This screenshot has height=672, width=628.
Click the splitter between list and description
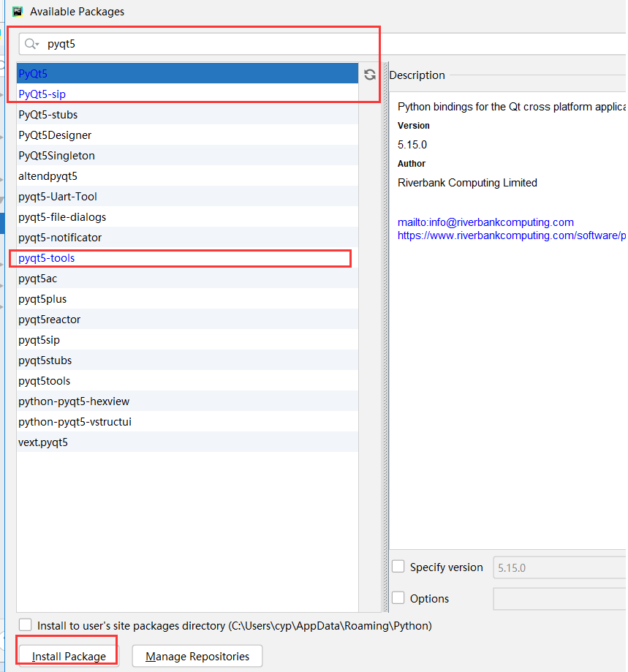(385, 337)
